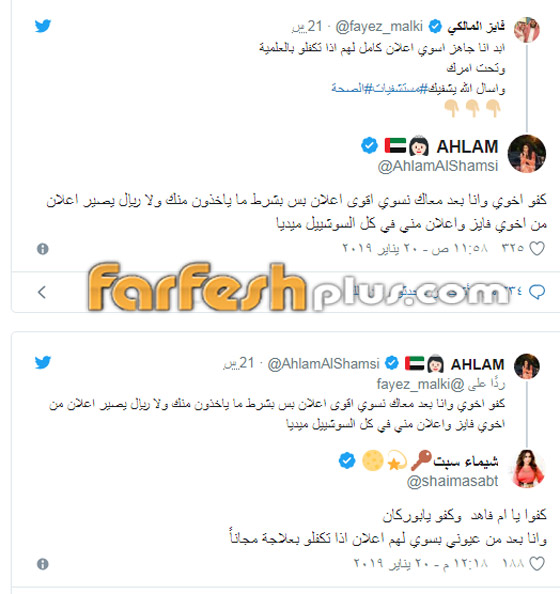Like the AHLAM tweet with heart icon
The width and height of the screenshot is (560, 594).
point(537,249)
